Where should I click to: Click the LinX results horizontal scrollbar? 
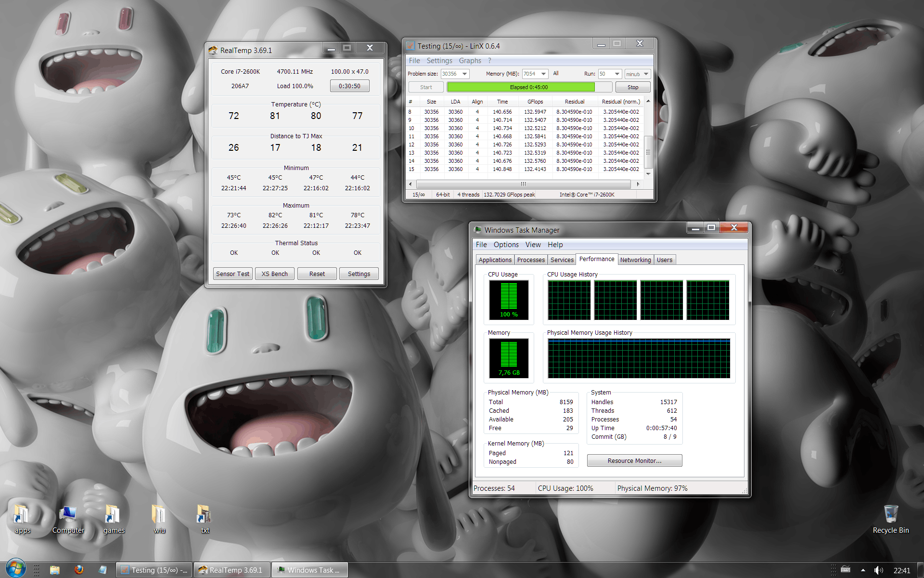(523, 184)
